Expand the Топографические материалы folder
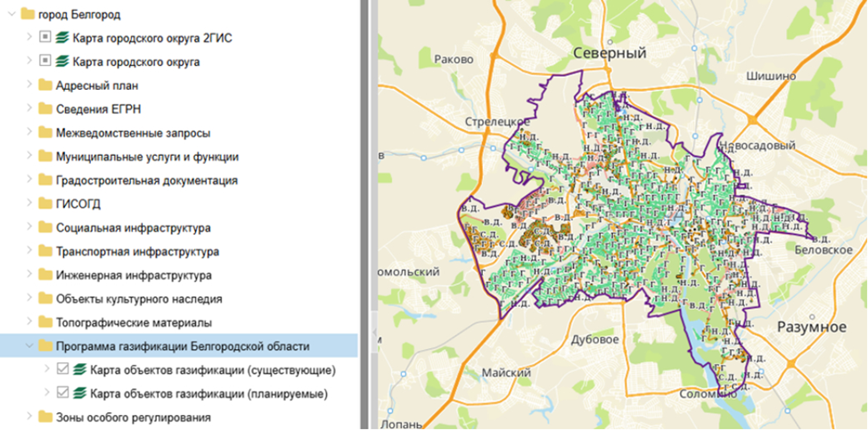The width and height of the screenshot is (868, 430). (x=30, y=323)
